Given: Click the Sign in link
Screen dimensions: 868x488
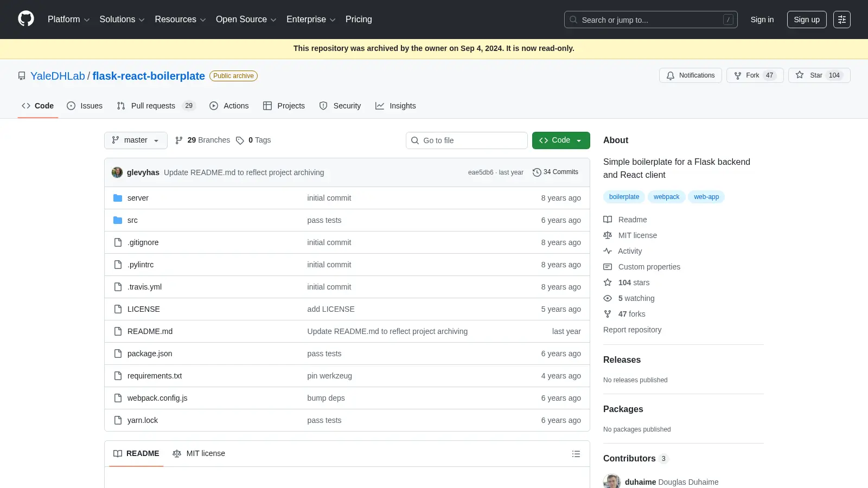Looking at the screenshot, I should (762, 20).
